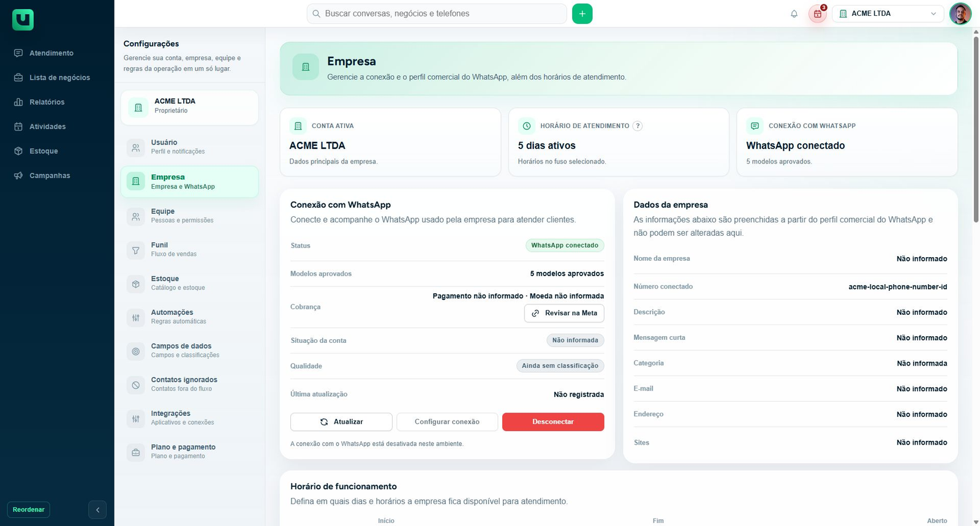Click the green plus add button
Screen dimensions: 980x526
pos(582,13)
